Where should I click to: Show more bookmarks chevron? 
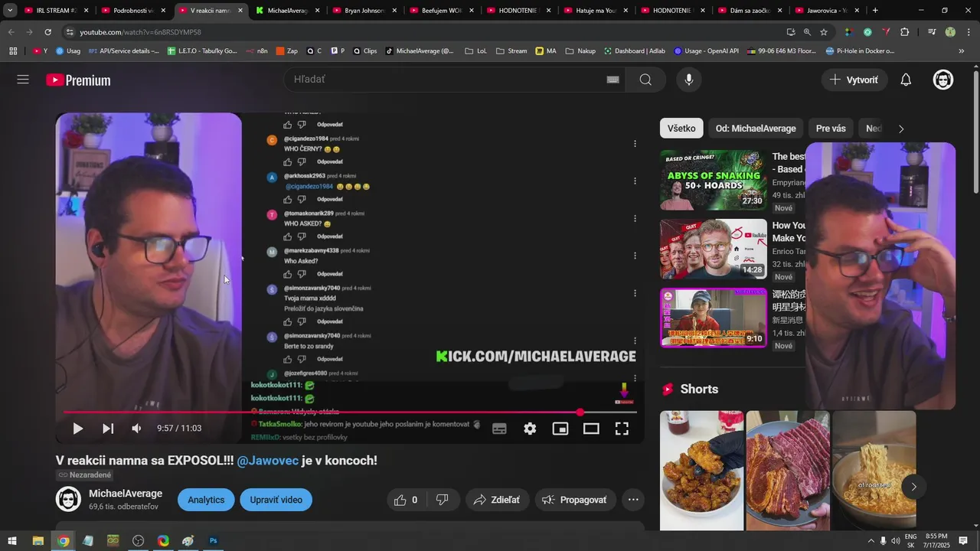click(x=962, y=51)
